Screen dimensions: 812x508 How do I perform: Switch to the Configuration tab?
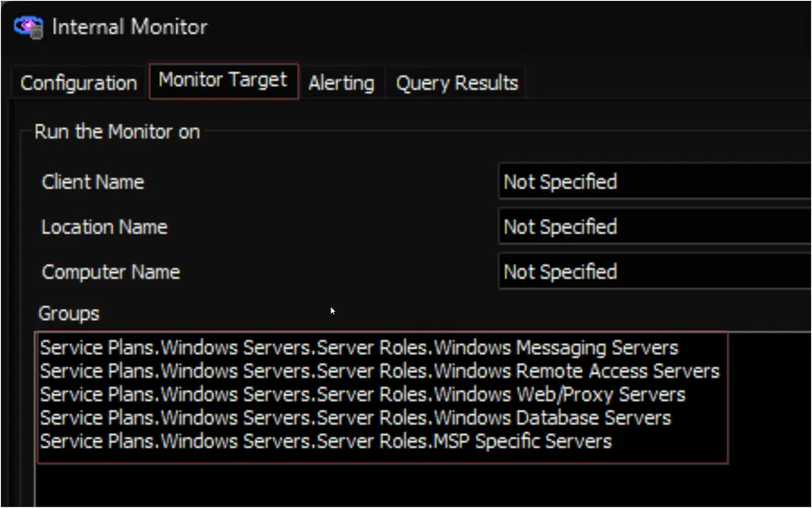click(79, 83)
